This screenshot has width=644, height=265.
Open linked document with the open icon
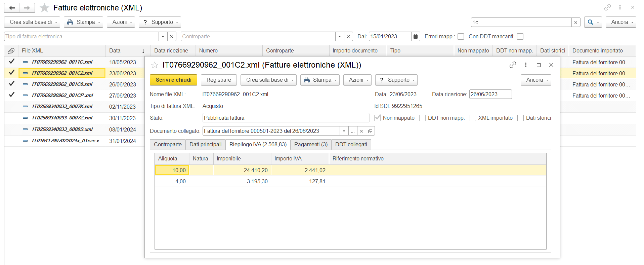tap(370, 131)
